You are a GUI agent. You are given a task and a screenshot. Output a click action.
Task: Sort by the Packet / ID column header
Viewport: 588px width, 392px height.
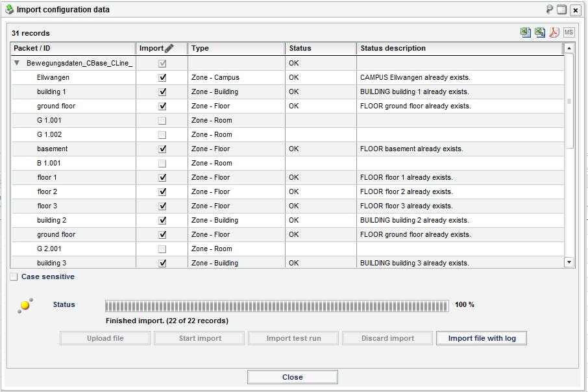coord(71,47)
